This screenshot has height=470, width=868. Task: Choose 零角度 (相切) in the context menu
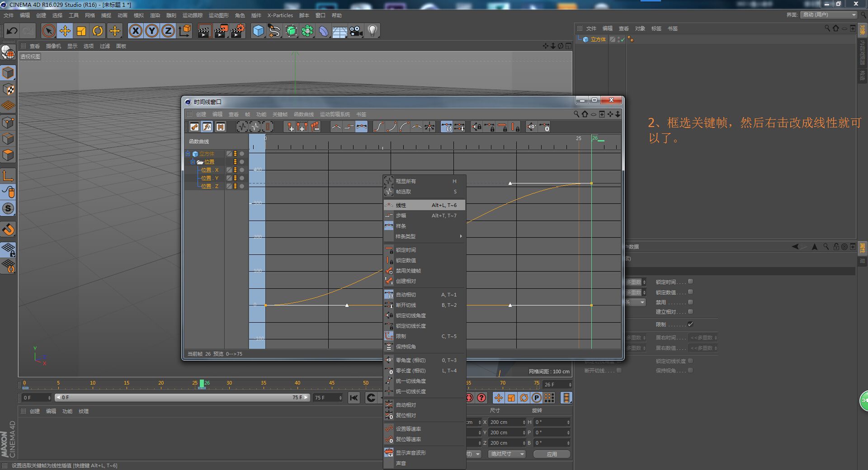(425, 360)
